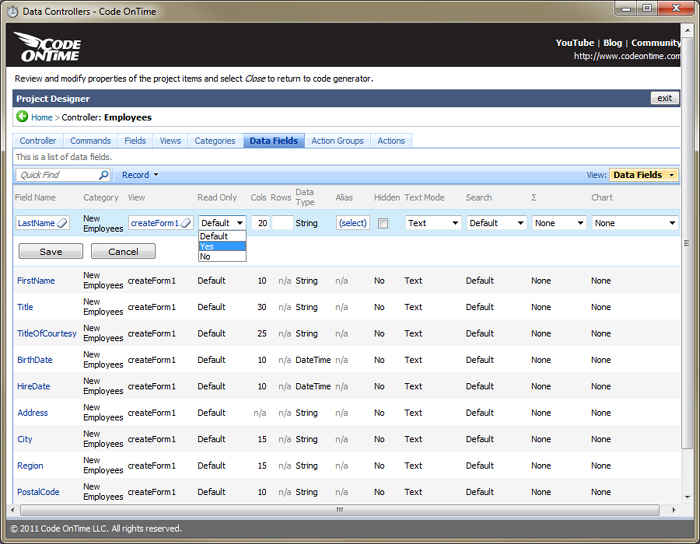Open the Record menu
700x544 pixels.
coord(140,175)
